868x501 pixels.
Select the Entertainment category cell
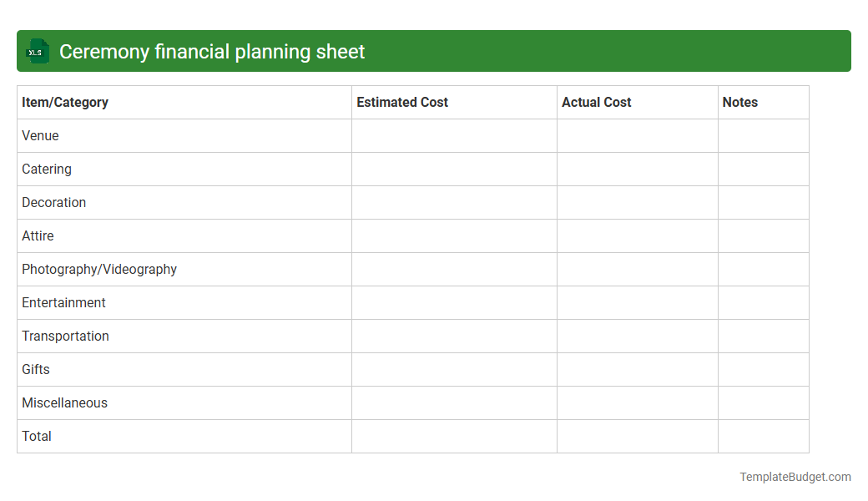(63, 302)
